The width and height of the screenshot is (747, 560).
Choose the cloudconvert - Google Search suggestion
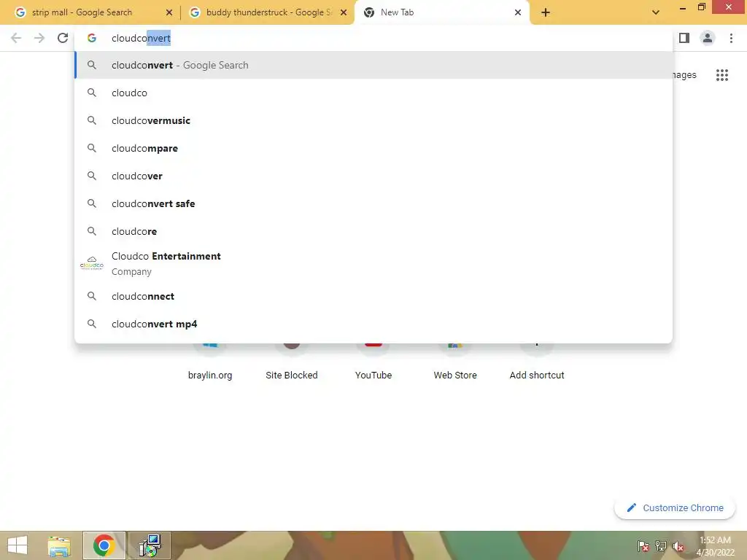pos(373,65)
